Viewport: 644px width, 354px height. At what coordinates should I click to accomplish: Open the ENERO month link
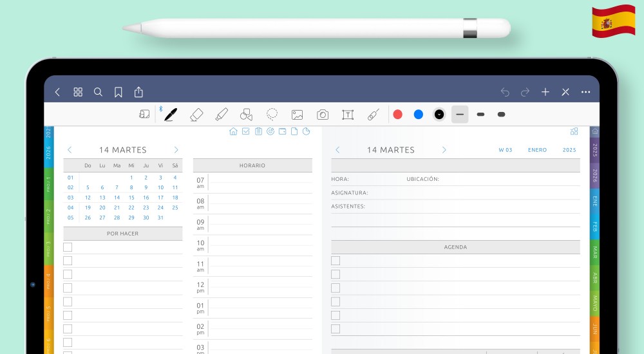coord(537,150)
